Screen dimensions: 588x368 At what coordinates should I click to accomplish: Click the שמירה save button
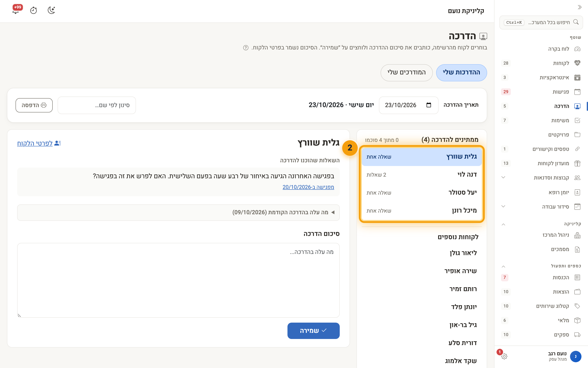click(x=313, y=331)
